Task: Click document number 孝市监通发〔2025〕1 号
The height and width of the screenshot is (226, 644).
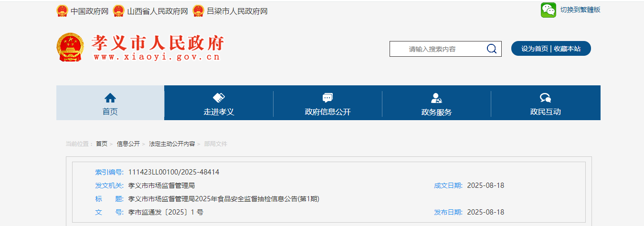Action: click(166, 212)
